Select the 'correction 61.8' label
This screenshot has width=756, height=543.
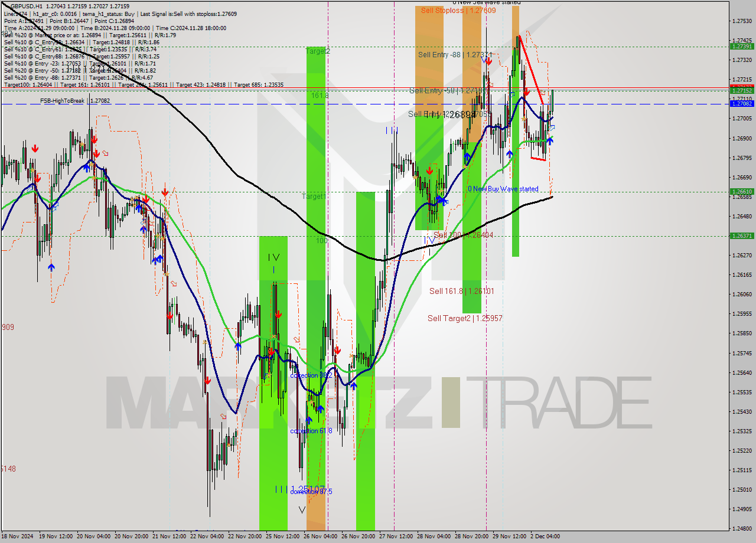[x=311, y=431]
